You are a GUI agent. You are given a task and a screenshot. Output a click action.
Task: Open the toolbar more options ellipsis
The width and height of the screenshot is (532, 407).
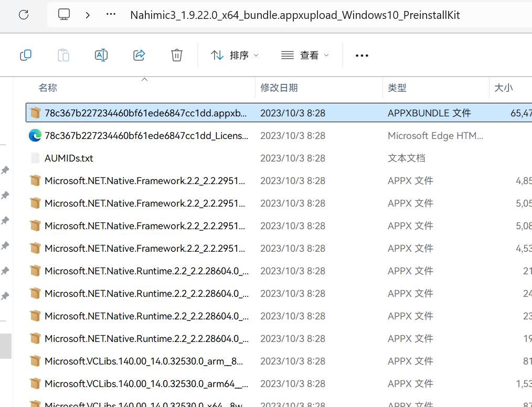[x=362, y=56]
